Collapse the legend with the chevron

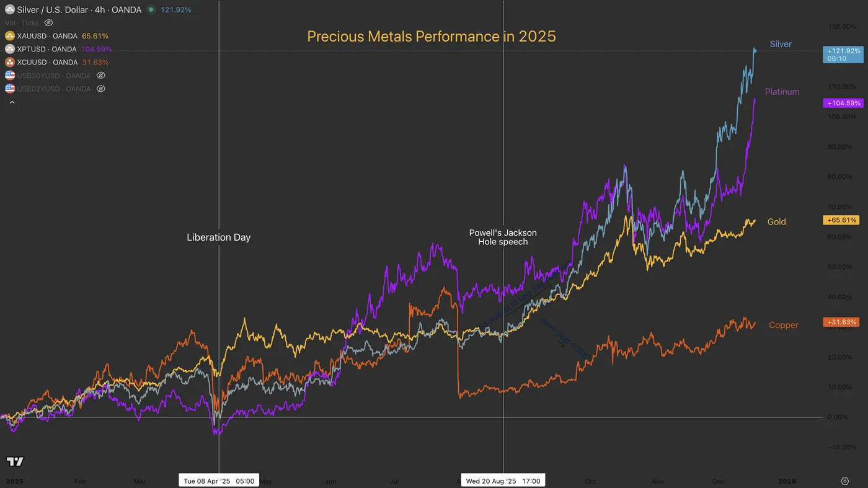pyautogui.click(x=12, y=102)
